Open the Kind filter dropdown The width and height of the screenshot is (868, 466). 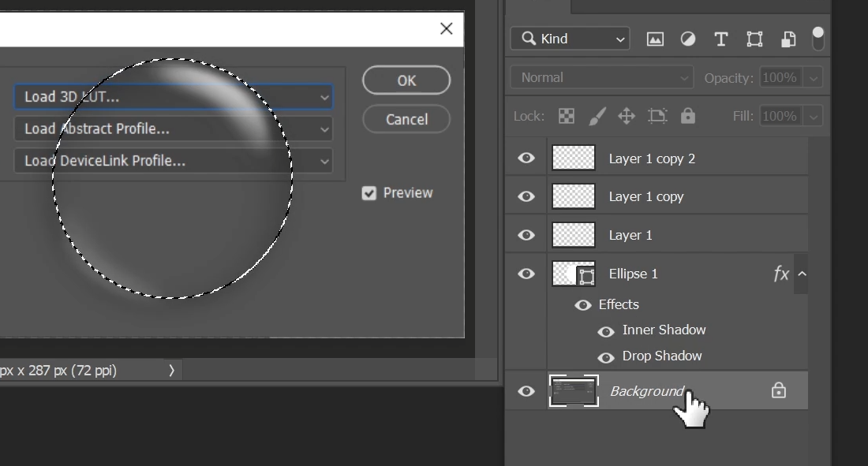(571, 39)
